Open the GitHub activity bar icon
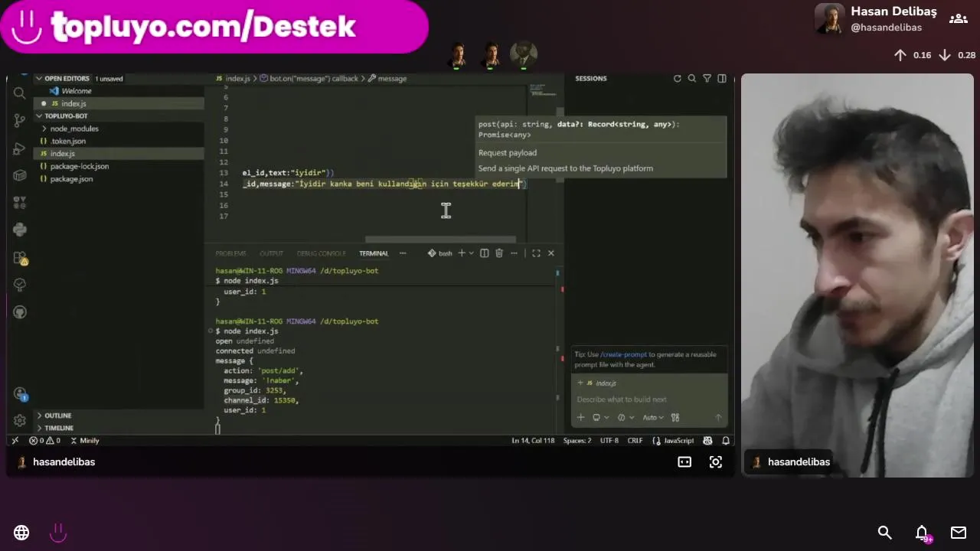This screenshot has width=980, height=551. (x=20, y=312)
